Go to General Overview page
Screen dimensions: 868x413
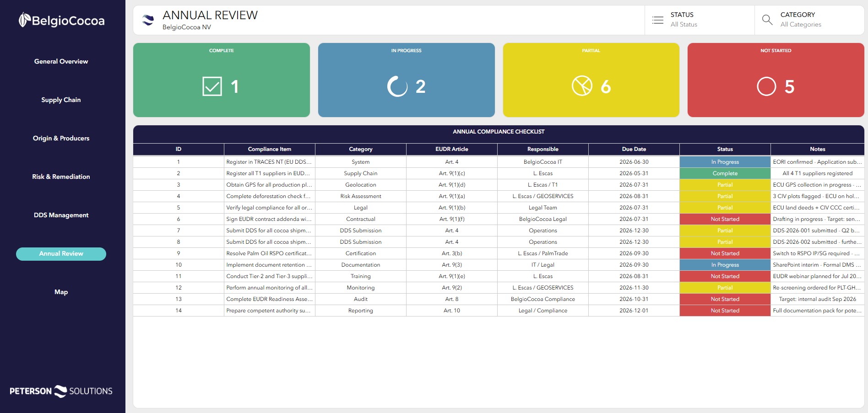click(x=61, y=61)
